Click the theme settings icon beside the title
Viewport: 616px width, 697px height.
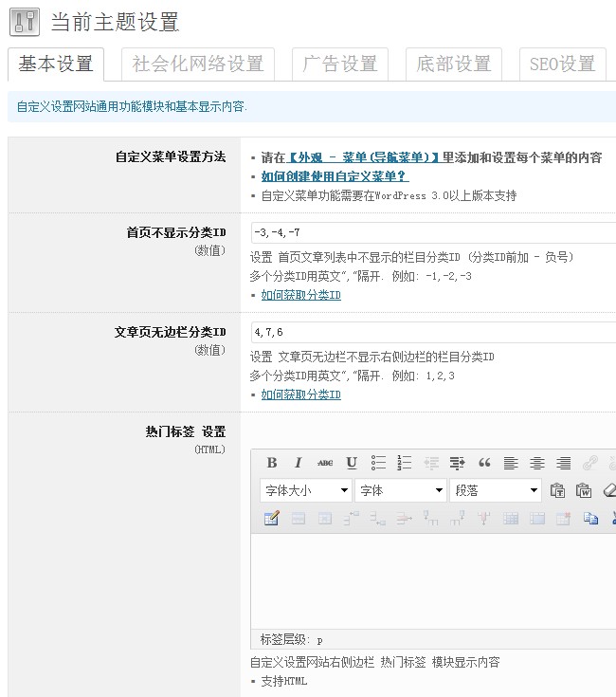[x=25, y=22]
